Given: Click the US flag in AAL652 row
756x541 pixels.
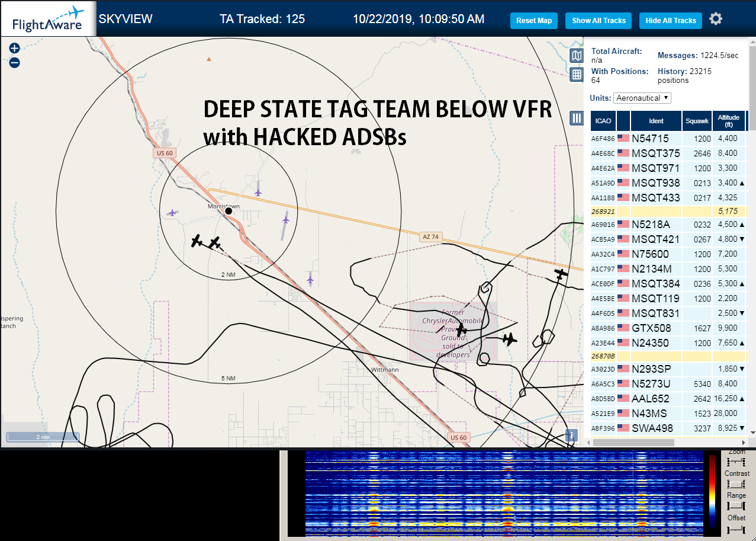Looking at the screenshot, I should (623, 398).
